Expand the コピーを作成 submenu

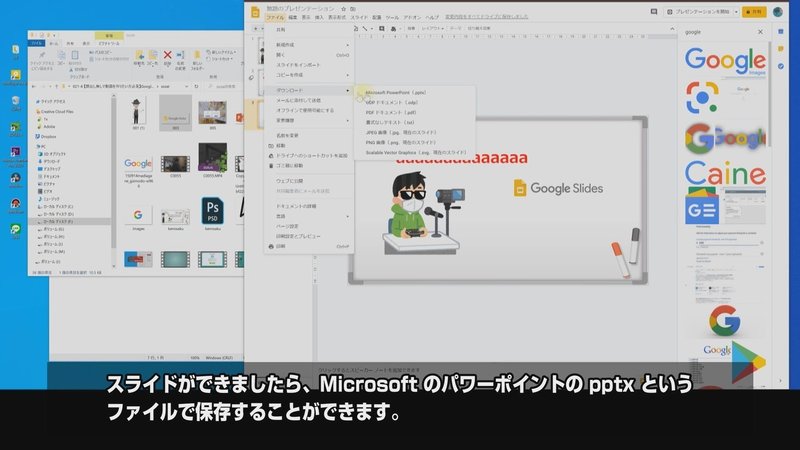pyautogui.click(x=309, y=75)
